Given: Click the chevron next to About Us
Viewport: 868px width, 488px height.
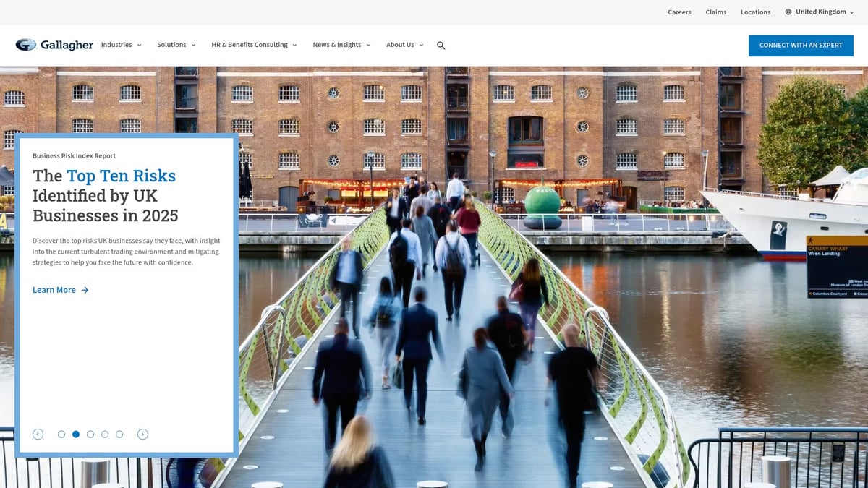Looking at the screenshot, I should point(422,45).
